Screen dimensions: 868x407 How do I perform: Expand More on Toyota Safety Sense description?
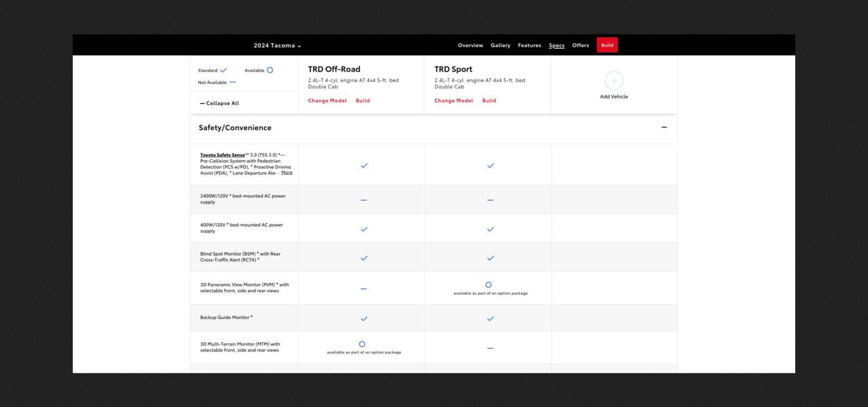tap(287, 173)
